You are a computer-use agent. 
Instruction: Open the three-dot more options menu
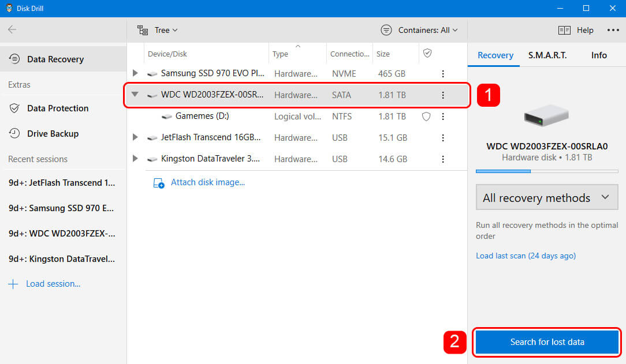tap(613, 30)
